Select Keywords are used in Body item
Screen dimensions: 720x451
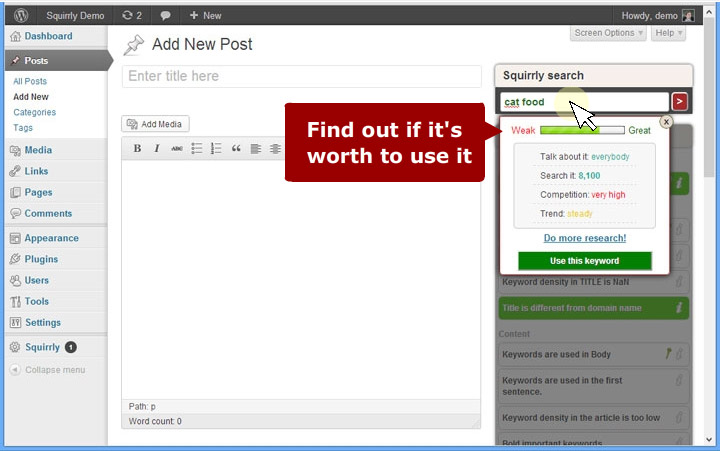593,355
